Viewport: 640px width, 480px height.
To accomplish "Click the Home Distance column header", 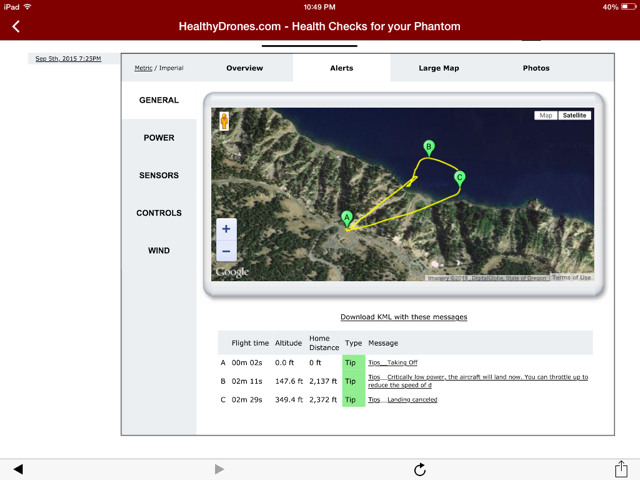I will point(324,343).
